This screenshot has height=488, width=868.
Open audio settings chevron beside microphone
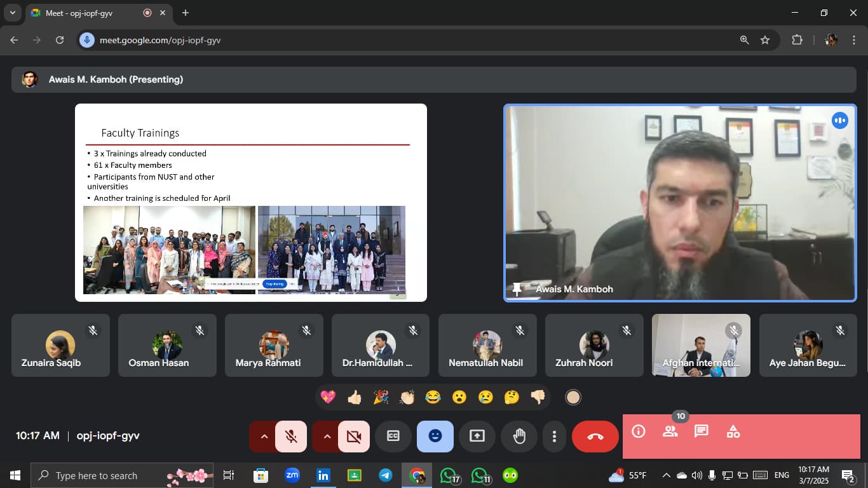pos(264,437)
